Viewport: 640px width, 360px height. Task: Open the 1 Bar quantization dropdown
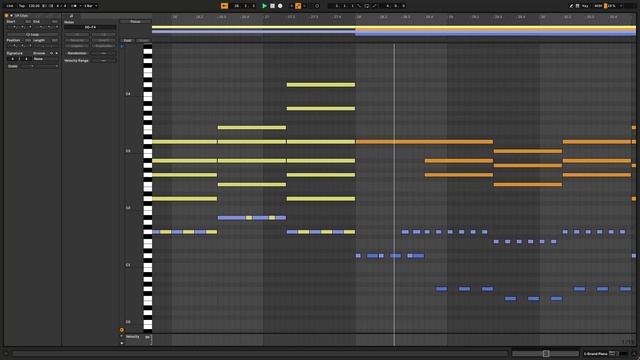click(x=90, y=6)
